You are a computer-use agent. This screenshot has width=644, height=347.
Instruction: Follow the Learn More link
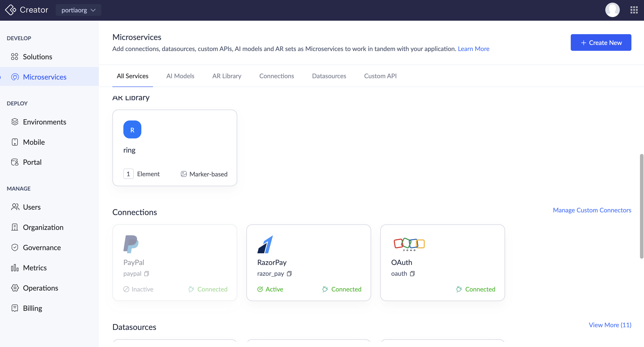pos(473,49)
